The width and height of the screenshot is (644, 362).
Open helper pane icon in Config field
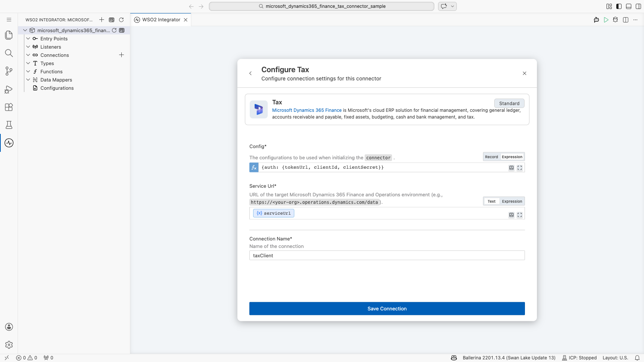[x=511, y=168]
